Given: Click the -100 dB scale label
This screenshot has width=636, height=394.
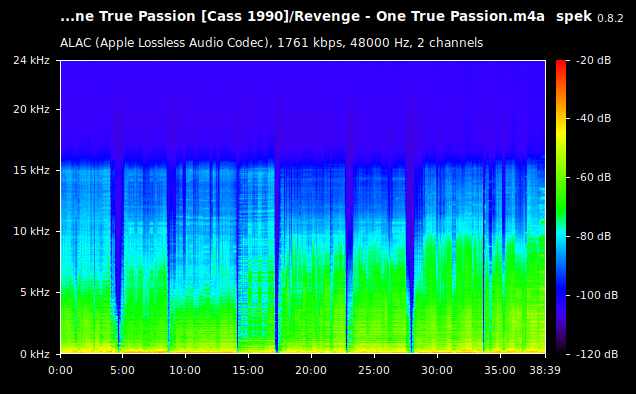Looking at the screenshot, I should [597, 295].
